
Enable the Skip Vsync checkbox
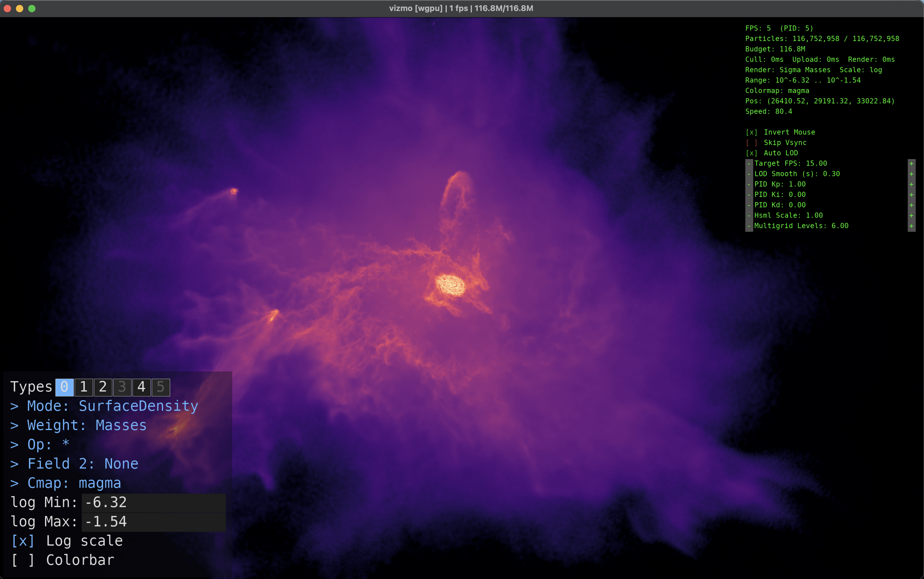[751, 142]
